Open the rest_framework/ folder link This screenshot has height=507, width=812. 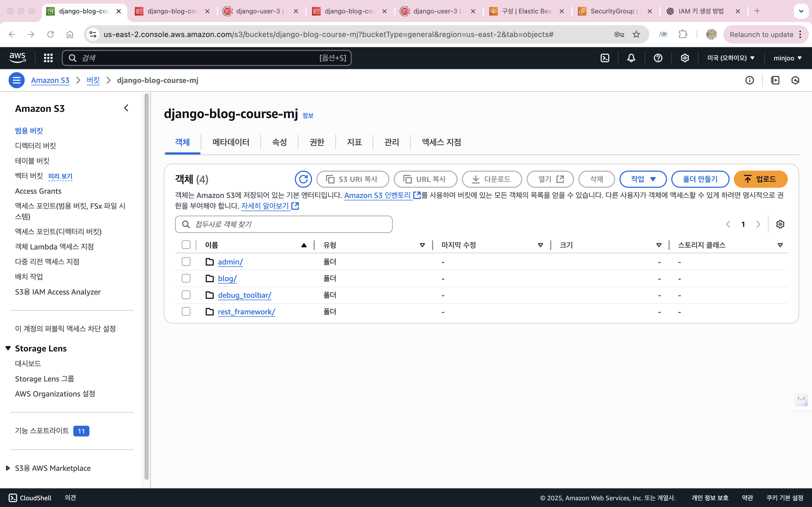point(246,312)
